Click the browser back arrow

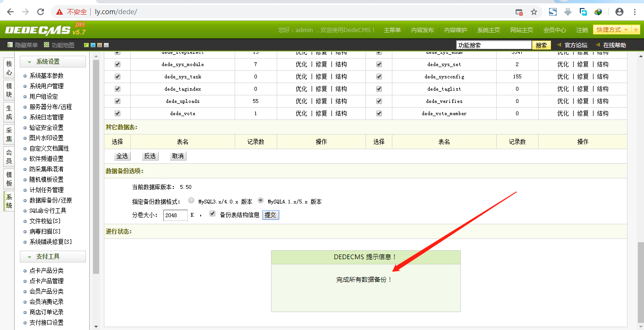point(10,12)
